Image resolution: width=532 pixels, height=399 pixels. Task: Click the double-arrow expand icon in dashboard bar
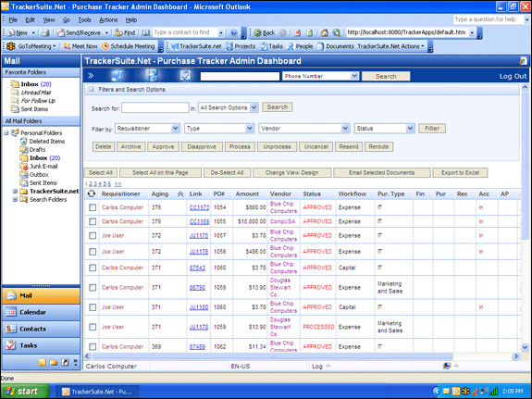(x=91, y=76)
